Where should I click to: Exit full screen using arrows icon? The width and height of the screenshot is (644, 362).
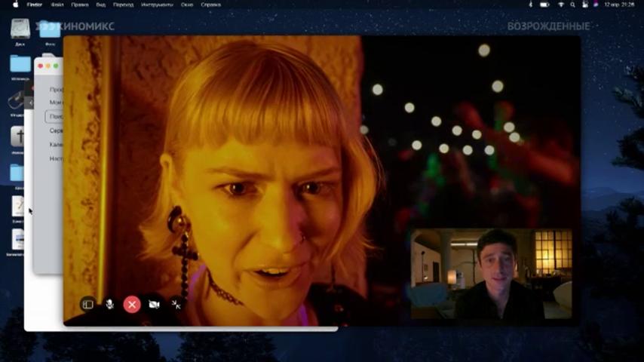(176, 305)
